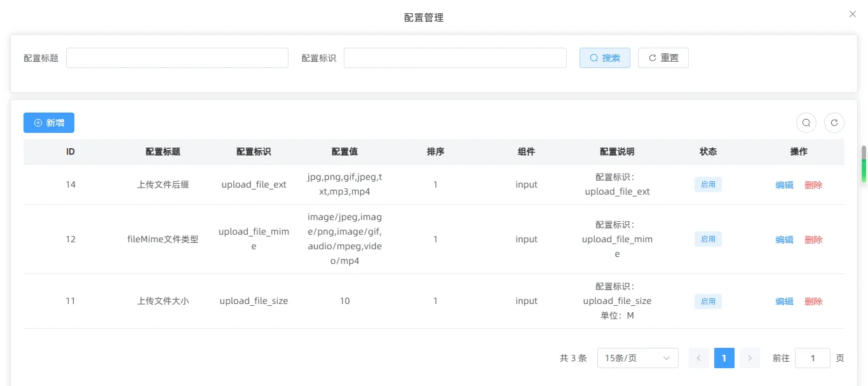Edit the upload_file_ext configuration
This screenshot has width=868, height=386.
point(784,184)
